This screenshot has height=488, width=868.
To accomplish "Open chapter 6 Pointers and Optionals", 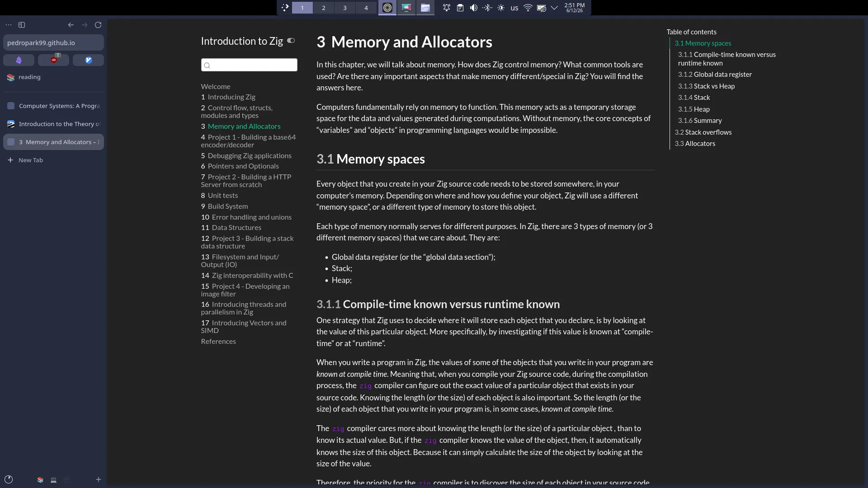I will tap(240, 166).
